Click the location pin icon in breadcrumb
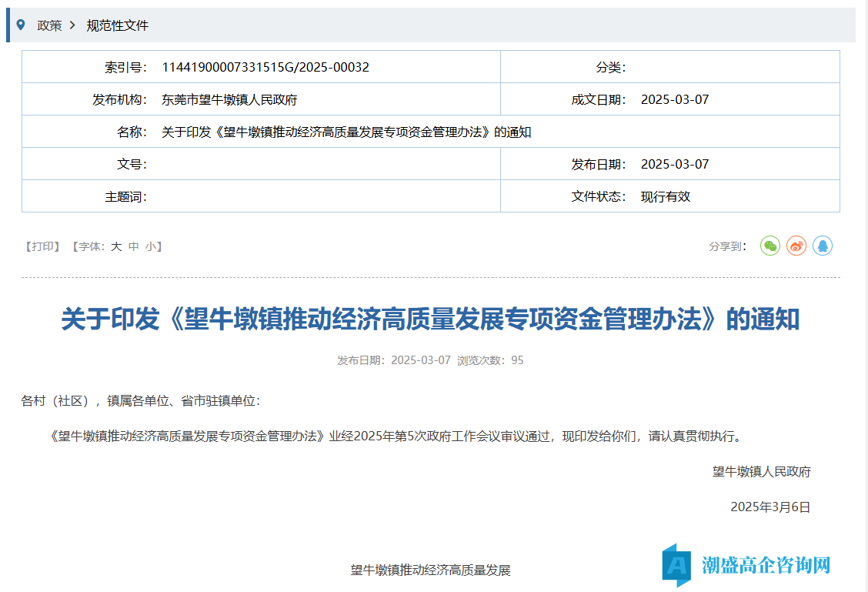Viewport: 868px width, 592px height. 21,25
